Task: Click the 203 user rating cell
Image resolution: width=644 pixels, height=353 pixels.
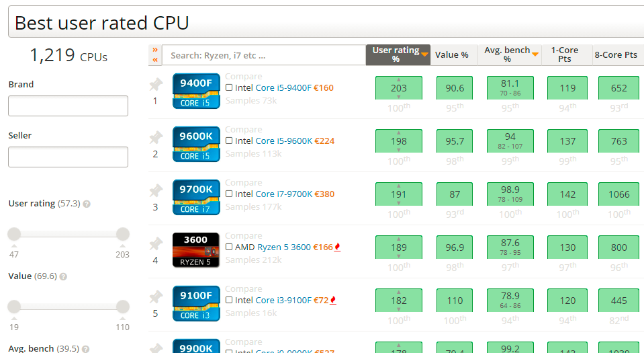Action: 399,87
